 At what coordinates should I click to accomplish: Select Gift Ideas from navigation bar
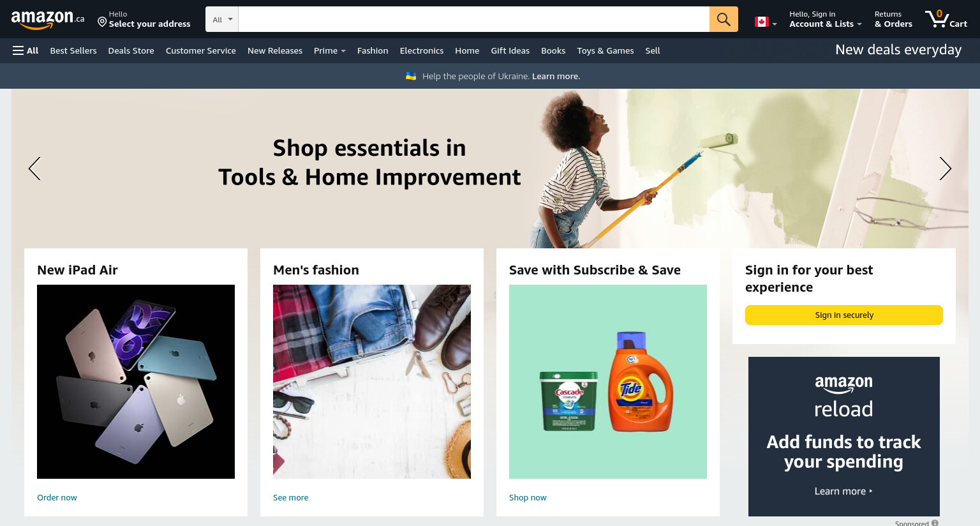(x=510, y=50)
